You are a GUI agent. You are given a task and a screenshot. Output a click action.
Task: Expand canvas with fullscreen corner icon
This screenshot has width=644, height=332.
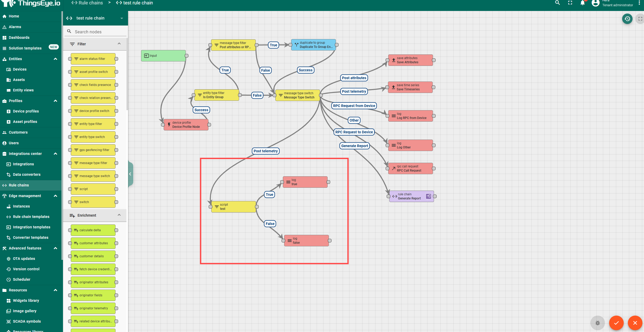[640, 19]
